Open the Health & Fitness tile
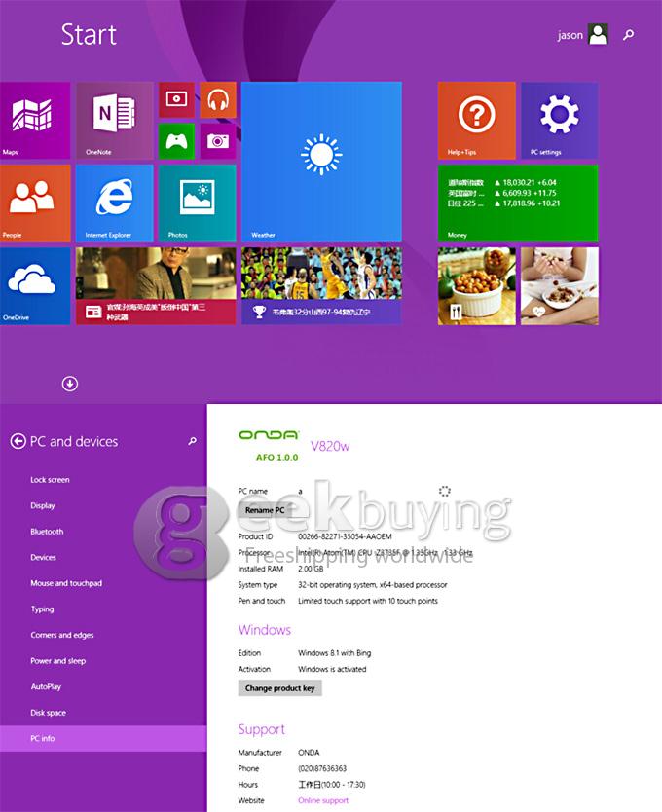 (x=560, y=286)
